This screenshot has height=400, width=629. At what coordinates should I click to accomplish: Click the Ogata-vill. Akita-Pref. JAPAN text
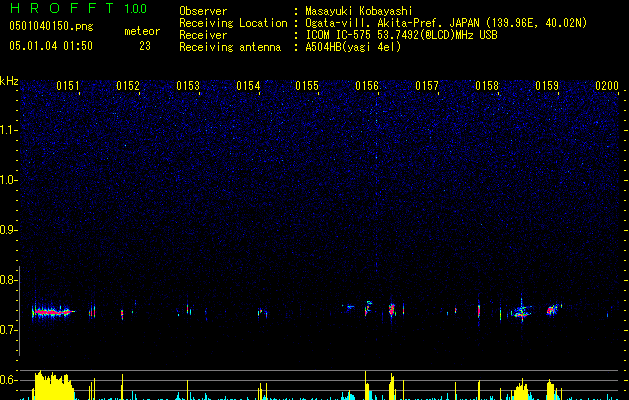(x=393, y=23)
